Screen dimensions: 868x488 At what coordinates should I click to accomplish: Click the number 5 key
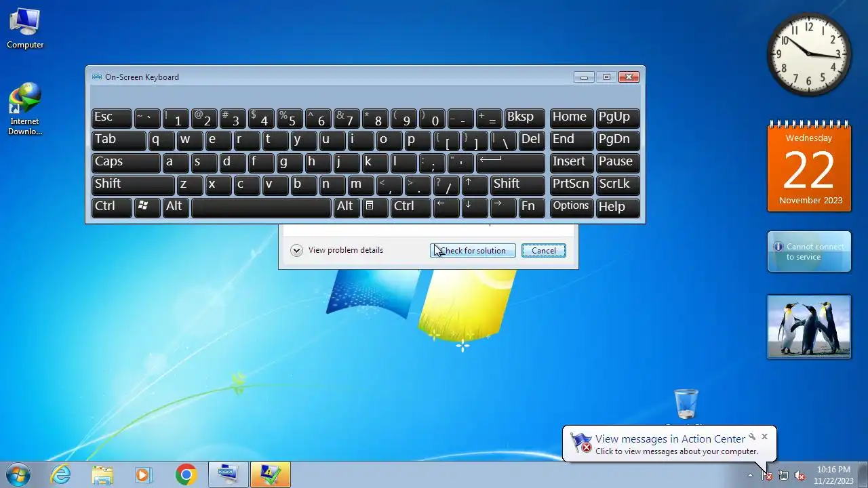click(x=290, y=117)
